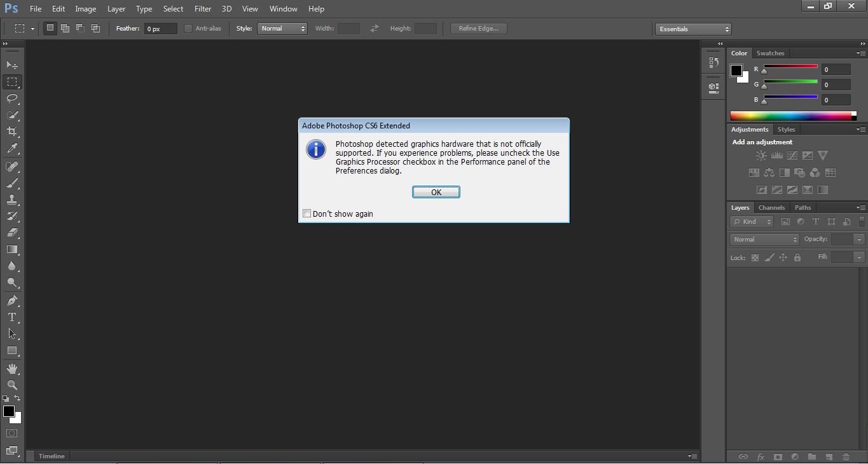
Task: Click the fx layer style icon
Action: 761,456
